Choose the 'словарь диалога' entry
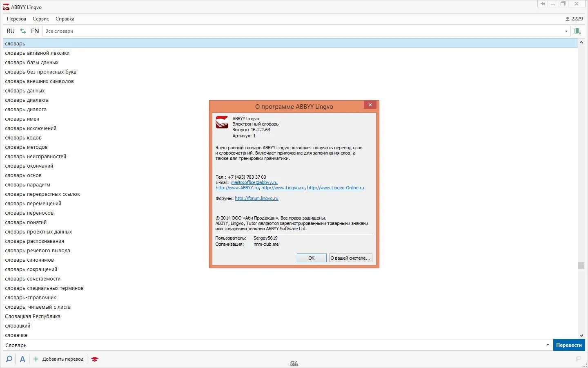588x368 pixels. [x=26, y=109]
